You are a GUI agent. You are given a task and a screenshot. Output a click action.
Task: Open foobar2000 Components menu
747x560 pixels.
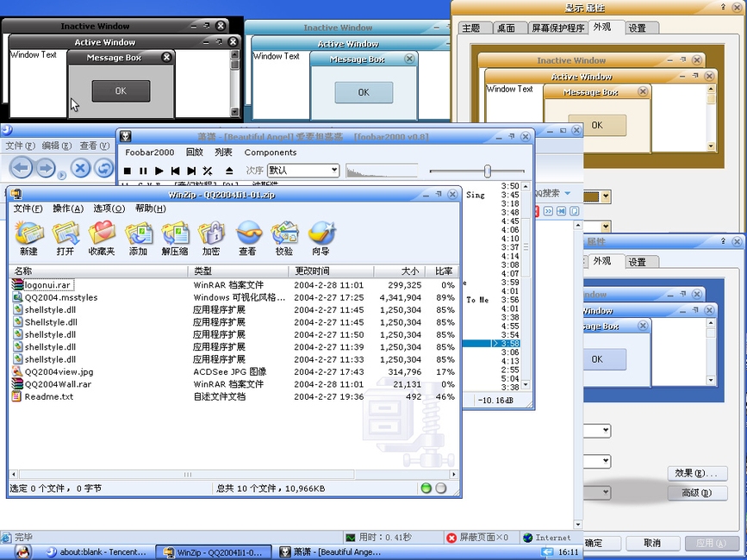coord(271,152)
